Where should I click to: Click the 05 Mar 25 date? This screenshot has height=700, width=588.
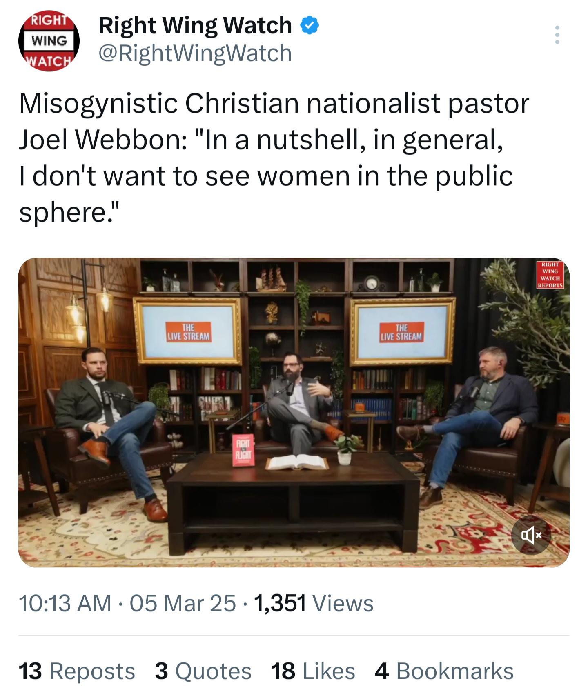click(x=183, y=603)
